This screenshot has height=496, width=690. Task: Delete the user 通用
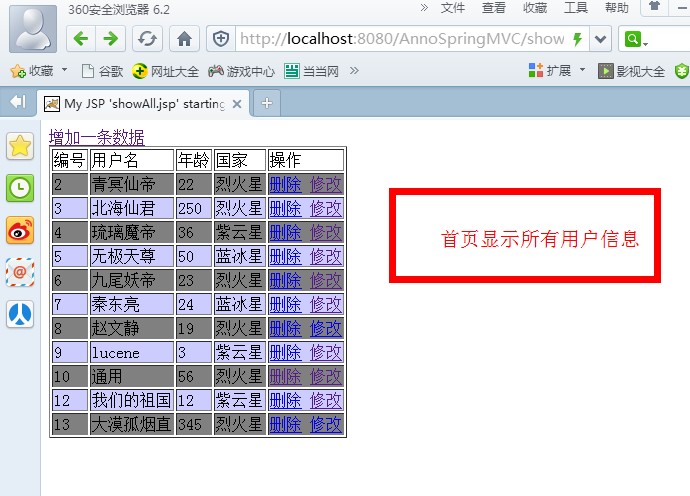click(x=285, y=376)
